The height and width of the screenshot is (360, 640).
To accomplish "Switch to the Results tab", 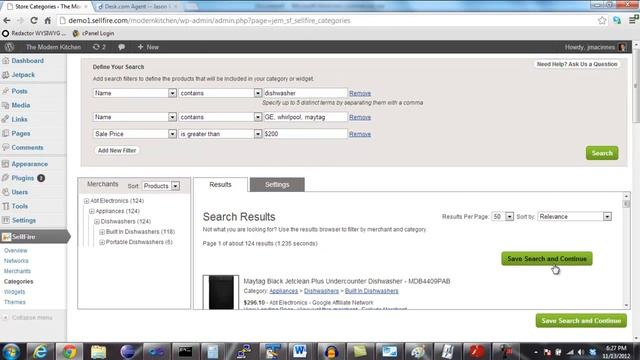I will coord(220,184).
